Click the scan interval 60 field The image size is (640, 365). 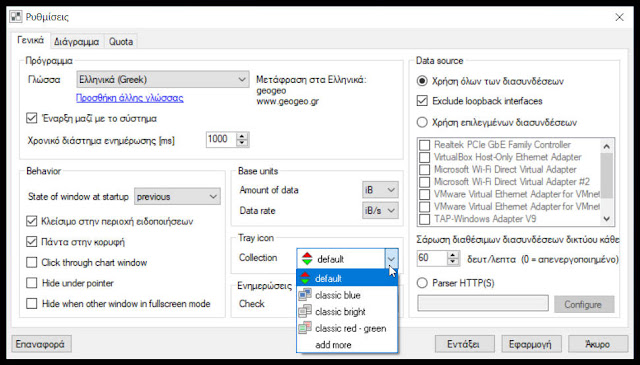[432, 258]
